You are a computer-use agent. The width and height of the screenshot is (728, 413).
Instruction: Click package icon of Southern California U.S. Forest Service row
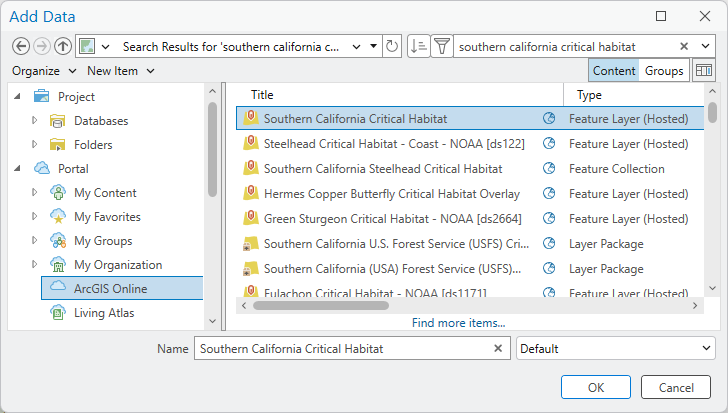coord(251,244)
